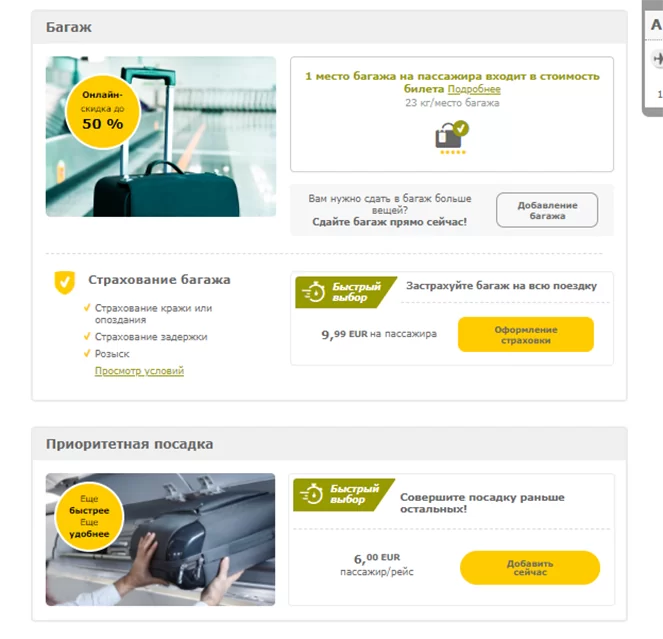Click the included baggage lock icon
Image resolution: width=663 pixels, height=639 pixels.
(x=452, y=135)
